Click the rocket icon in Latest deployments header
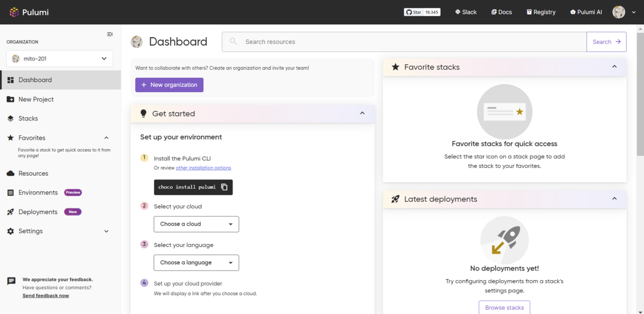 (x=396, y=199)
